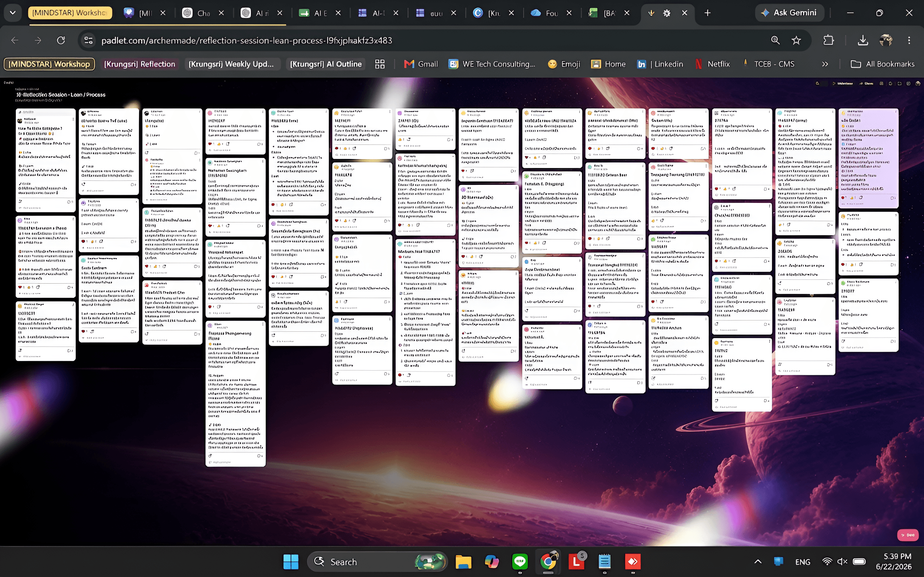The width and height of the screenshot is (924, 577).
Task: Expand the tab search dropdown chevron
Action: tap(13, 13)
